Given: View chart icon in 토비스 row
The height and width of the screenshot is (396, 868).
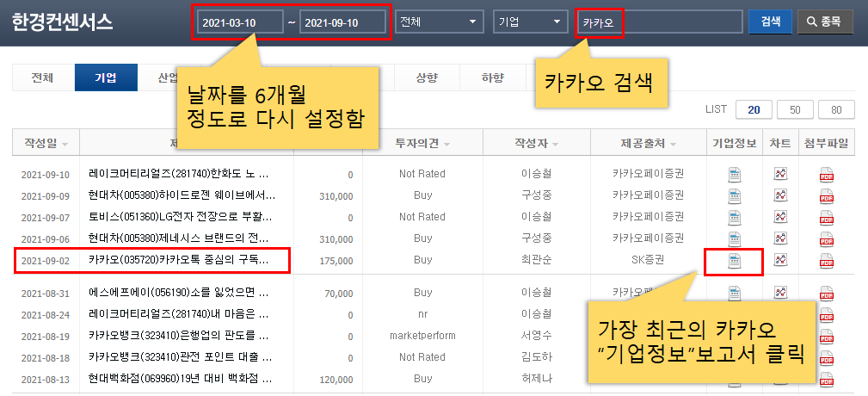Looking at the screenshot, I should point(780,217).
